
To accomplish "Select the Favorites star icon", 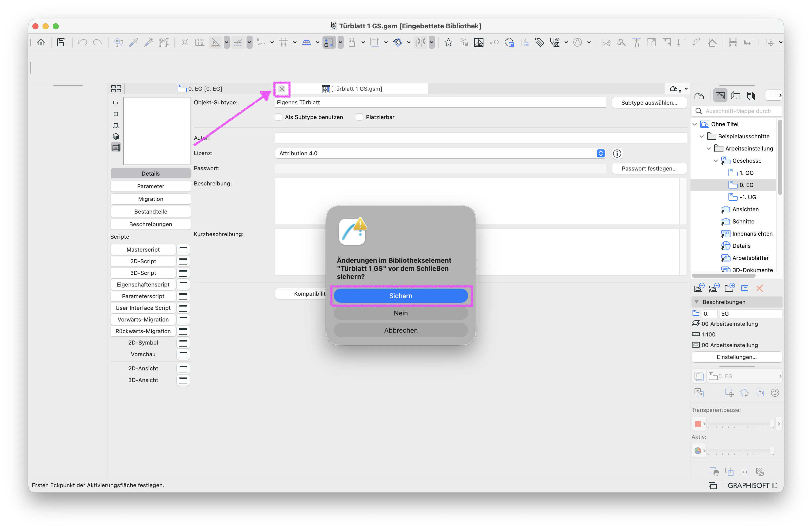I will pyautogui.click(x=448, y=42).
